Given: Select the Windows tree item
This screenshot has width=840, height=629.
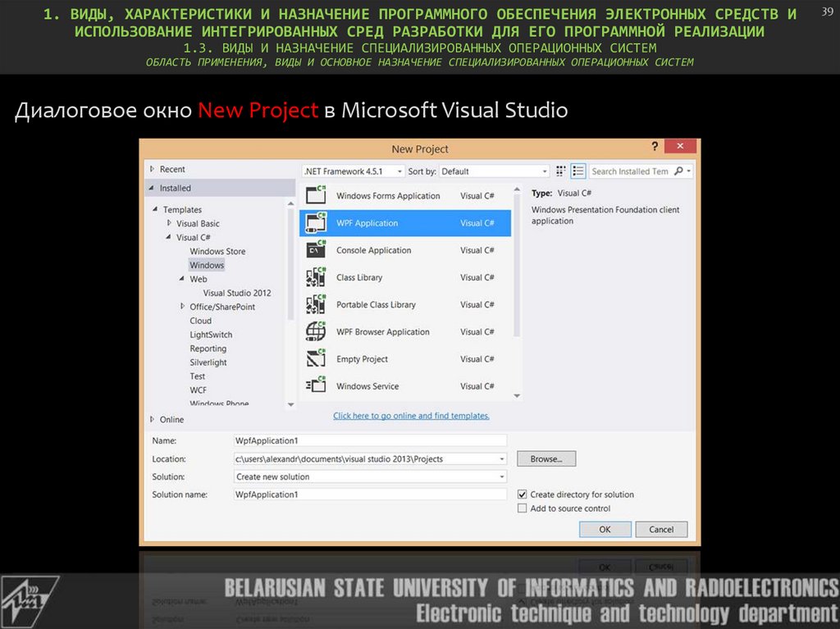Looking at the screenshot, I should [207, 265].
